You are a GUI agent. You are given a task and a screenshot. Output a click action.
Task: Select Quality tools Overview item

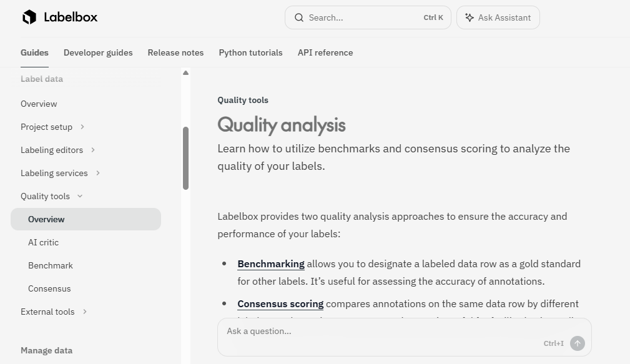click(x=86, y=219)
